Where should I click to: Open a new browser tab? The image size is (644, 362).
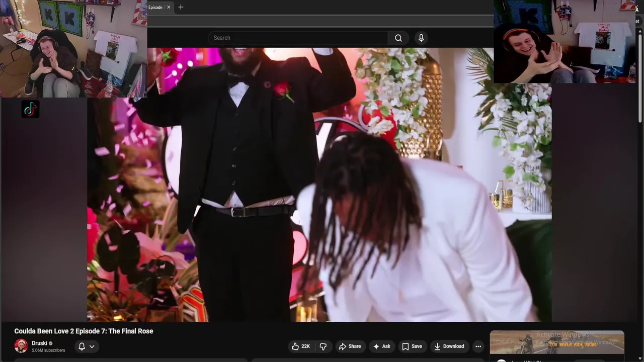[x=181, y=7]
